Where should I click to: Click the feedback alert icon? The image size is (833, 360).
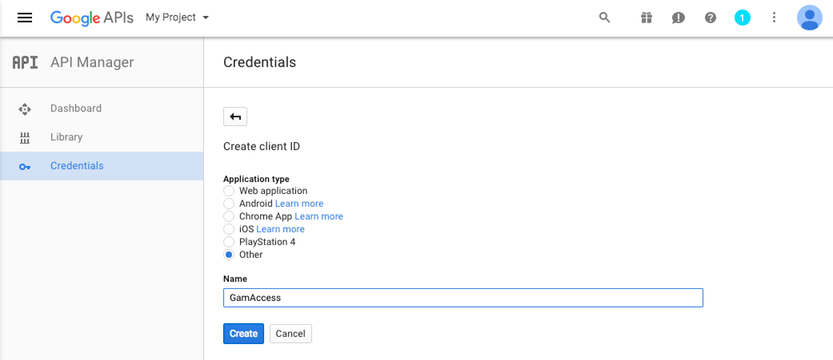[678, 18]
